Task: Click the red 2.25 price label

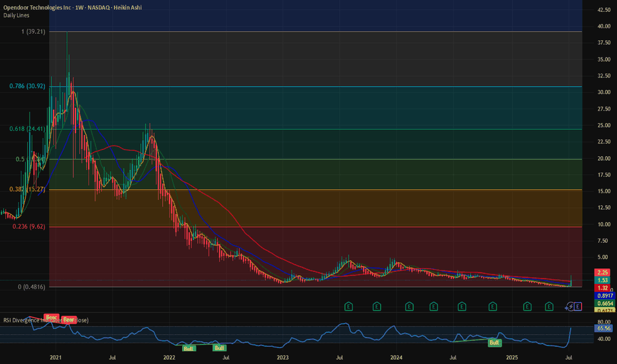Action: tap(603, 272)
